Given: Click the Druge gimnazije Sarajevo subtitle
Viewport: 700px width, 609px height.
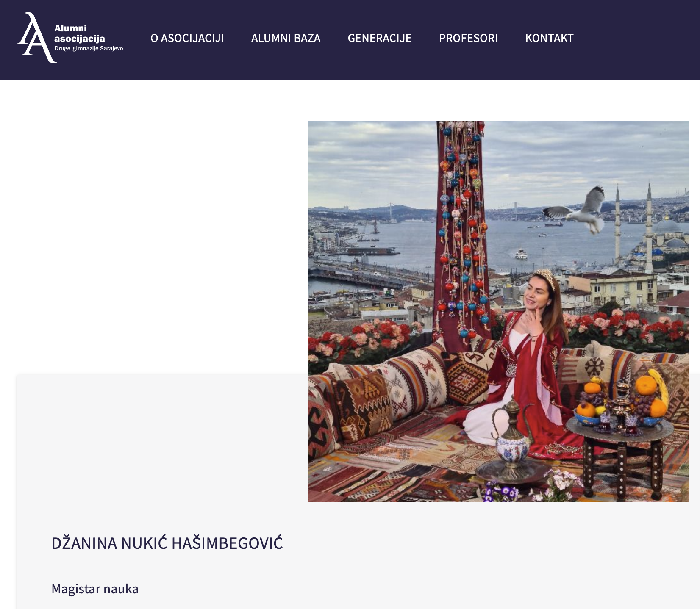Looking at the screenshot, I should [89, 48].
